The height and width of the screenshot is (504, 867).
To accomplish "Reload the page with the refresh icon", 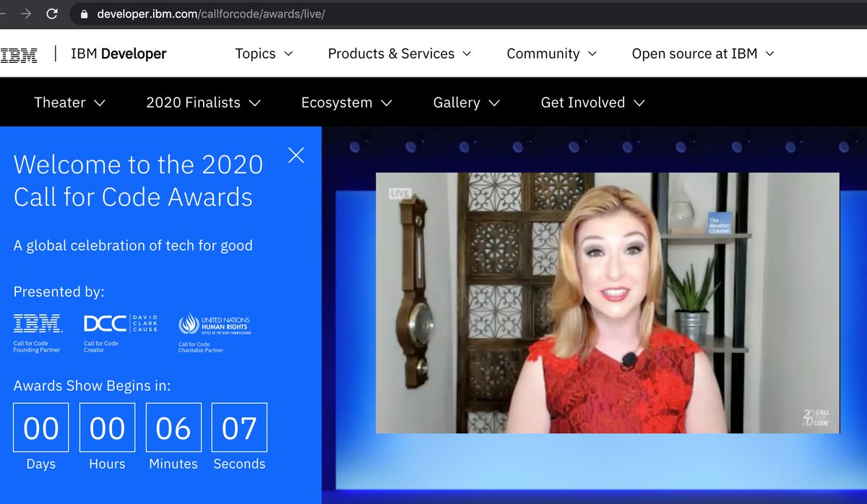I will tap(52, 13).
